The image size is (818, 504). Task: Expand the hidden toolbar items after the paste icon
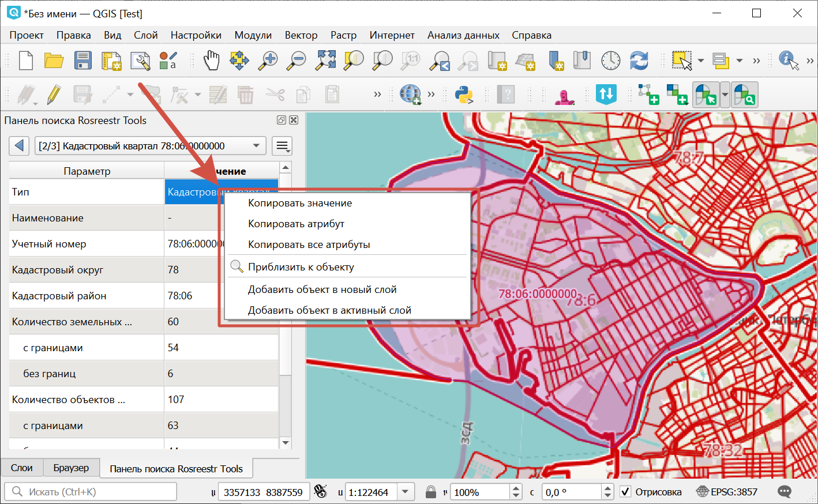(x=377, y=95)
